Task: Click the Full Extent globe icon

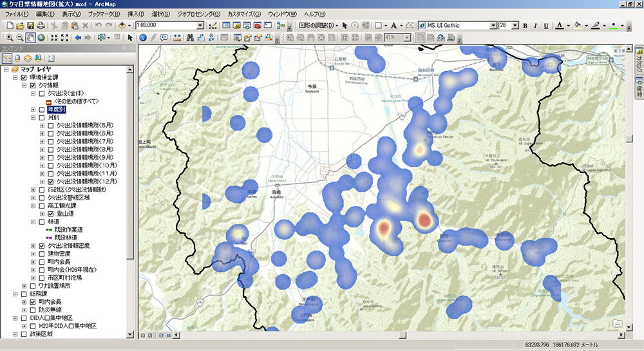Action: 41,37
